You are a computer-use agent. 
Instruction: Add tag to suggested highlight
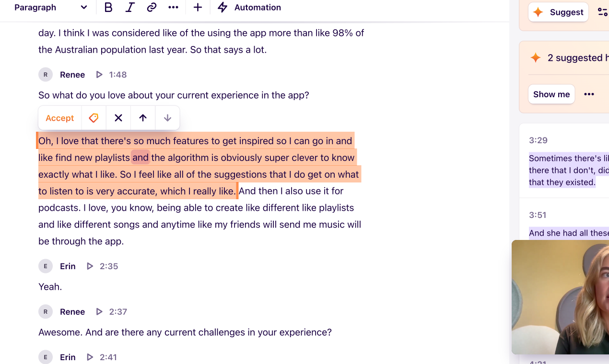pos(94,118)
